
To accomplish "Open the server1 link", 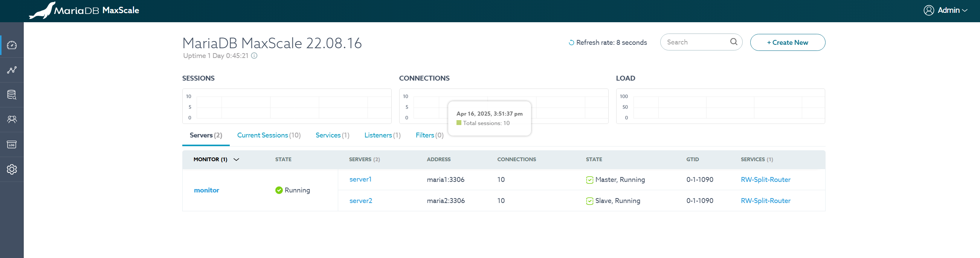I will tap(360, 179).
